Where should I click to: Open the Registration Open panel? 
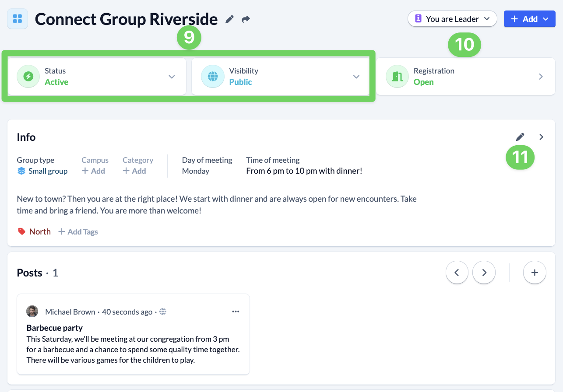[x=465, y=77]
